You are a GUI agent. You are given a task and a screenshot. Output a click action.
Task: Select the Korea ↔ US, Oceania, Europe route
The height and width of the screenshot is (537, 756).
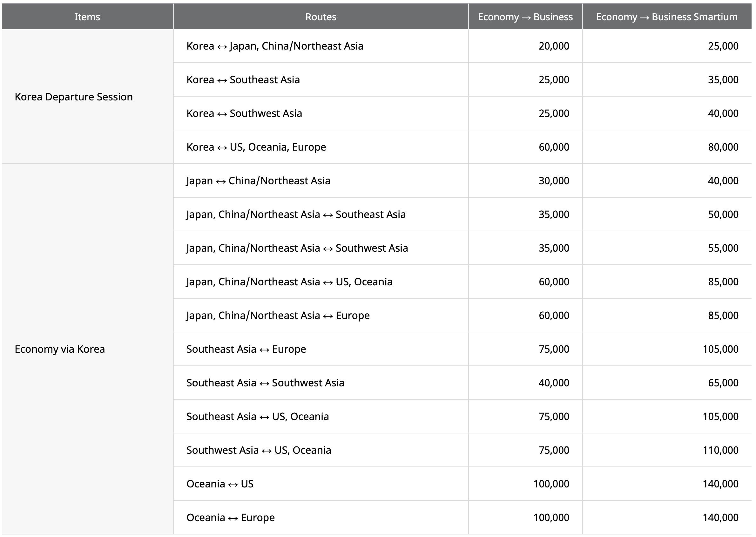click(x=256, y=146)
